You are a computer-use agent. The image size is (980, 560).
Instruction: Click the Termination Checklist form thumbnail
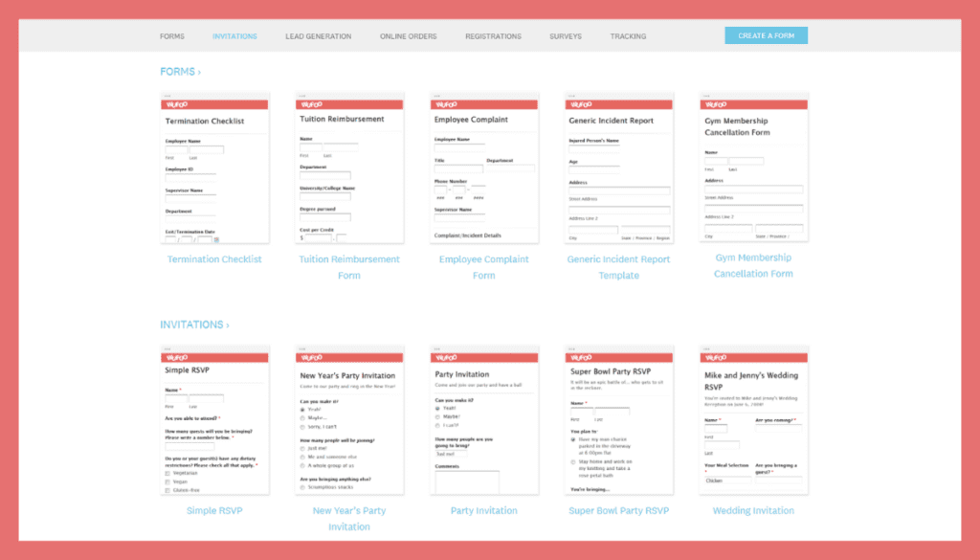click(214, 168)
